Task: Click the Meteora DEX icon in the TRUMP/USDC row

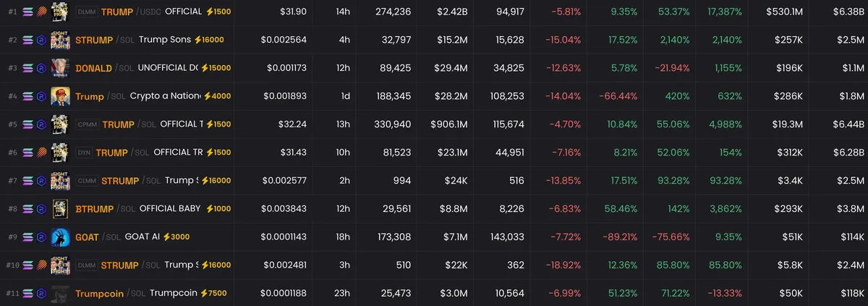Action: (41, 12)
